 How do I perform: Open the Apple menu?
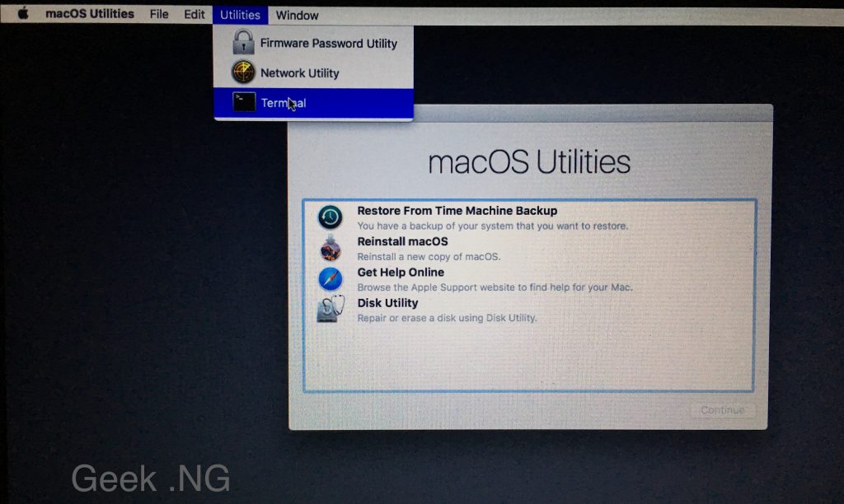[x=22, y=13]
